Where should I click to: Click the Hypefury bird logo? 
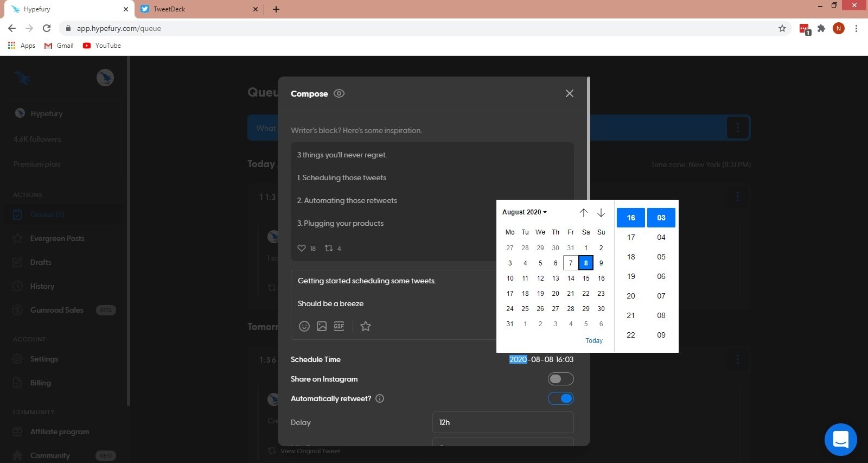pos(22,78)
